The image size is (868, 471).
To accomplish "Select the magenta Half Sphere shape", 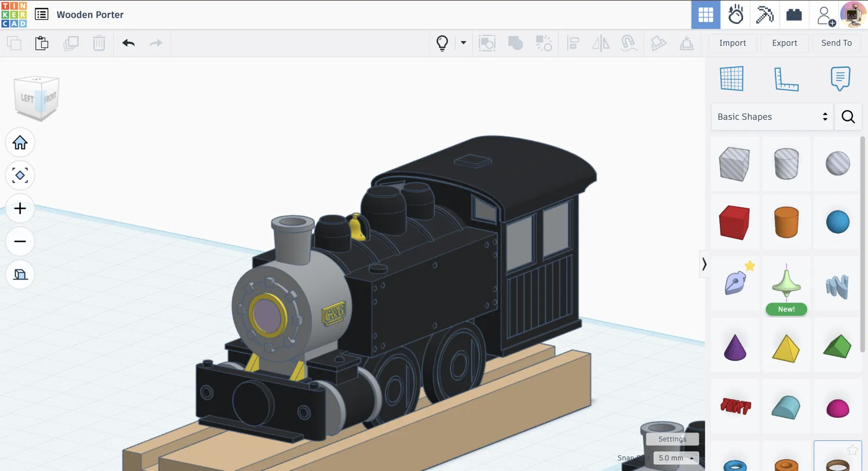I will point(838,408).
